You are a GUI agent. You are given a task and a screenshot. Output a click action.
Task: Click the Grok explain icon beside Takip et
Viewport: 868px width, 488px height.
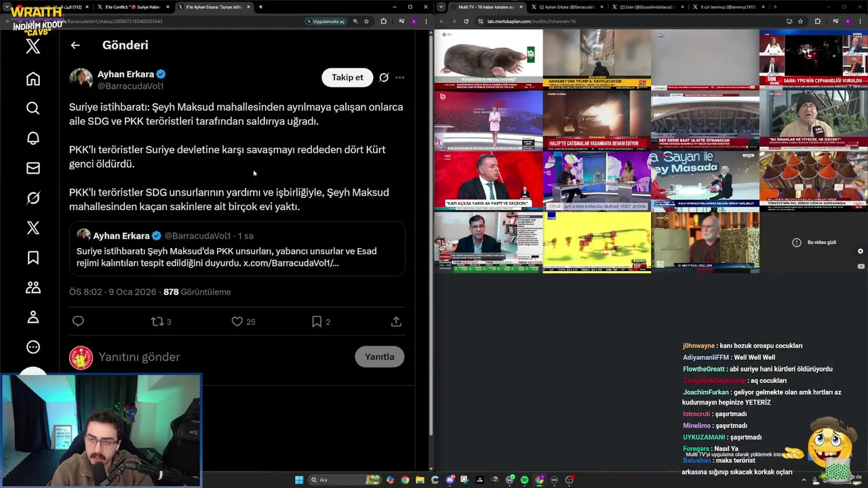coord(384,77)
